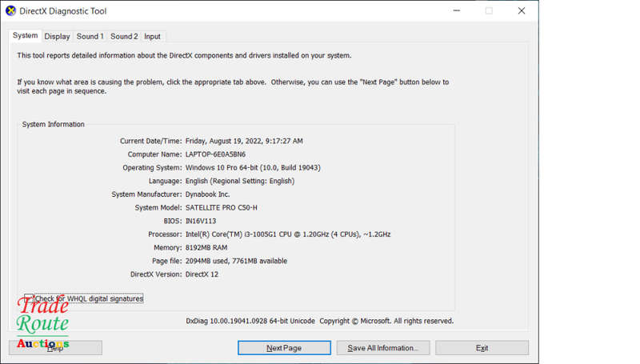Switch to the System tab
The width and height of the screenshot is (640, 364).
[25, 35]
